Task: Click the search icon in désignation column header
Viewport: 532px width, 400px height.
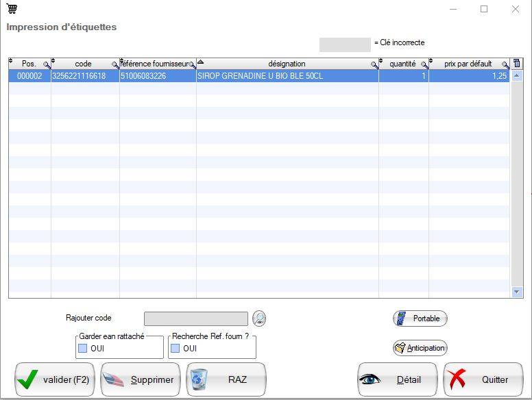Action: pyautogui.click(x=374, y=65)
